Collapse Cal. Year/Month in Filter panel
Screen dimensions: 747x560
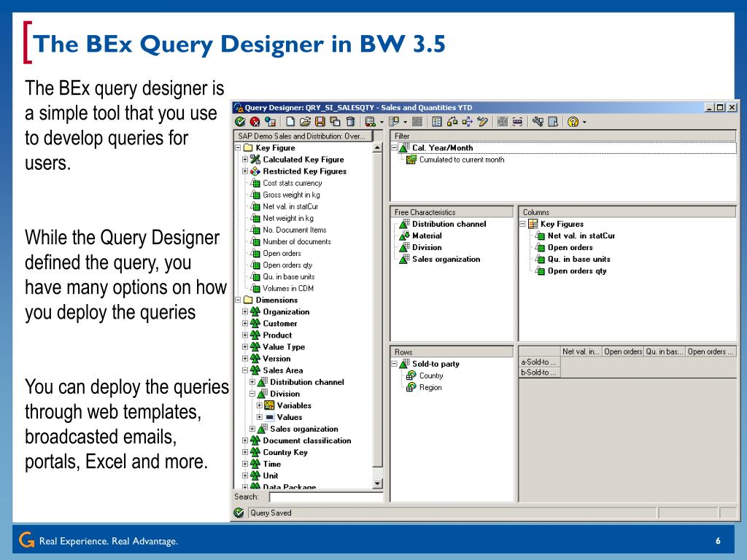pos(395,148)
